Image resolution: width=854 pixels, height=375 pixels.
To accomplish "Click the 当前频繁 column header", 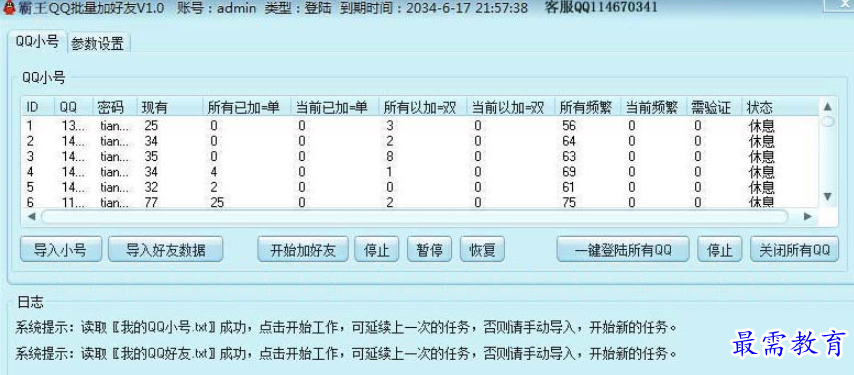I will pyautogui.click(x=653, y=107).
